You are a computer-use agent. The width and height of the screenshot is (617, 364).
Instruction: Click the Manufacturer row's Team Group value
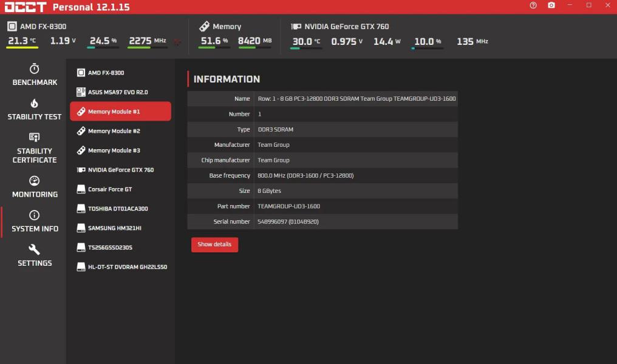coord(273,144)
